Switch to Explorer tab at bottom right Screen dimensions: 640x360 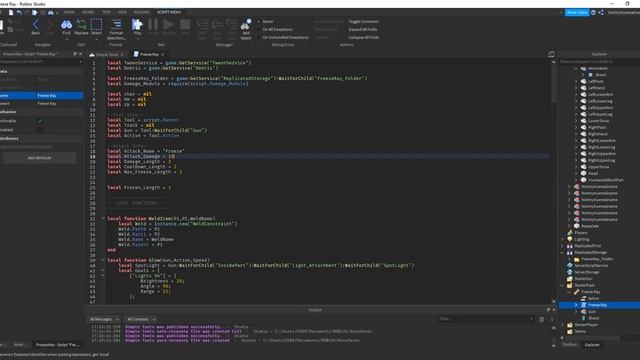(592, 345)
